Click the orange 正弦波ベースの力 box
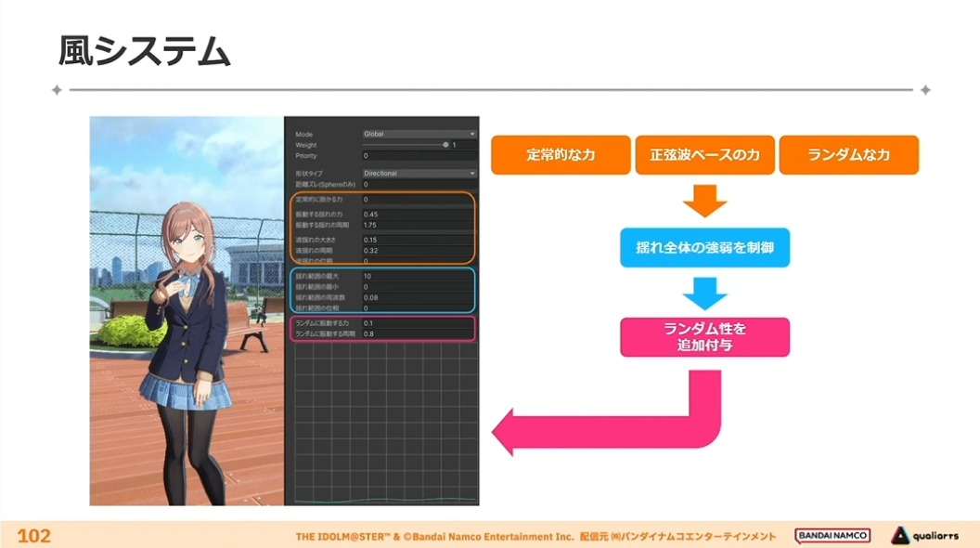 click(705, 154)
